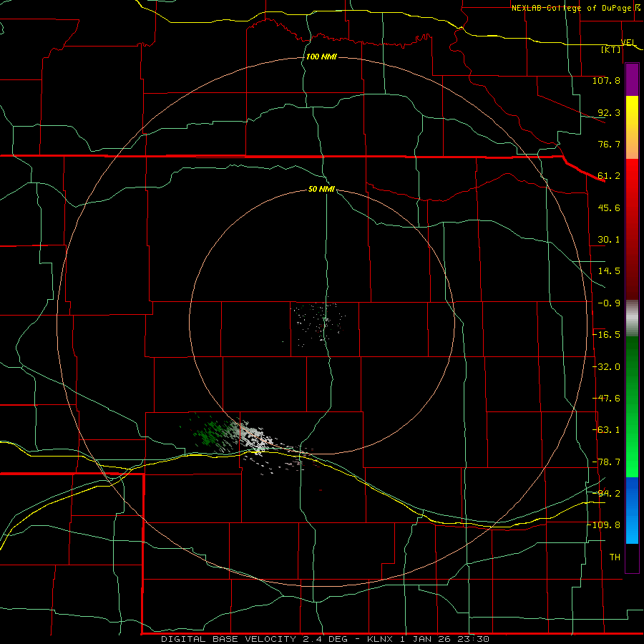Select the -63.1 legend value
The width and height of the screenshot is (644, 644).
click(x=606, y=430)
